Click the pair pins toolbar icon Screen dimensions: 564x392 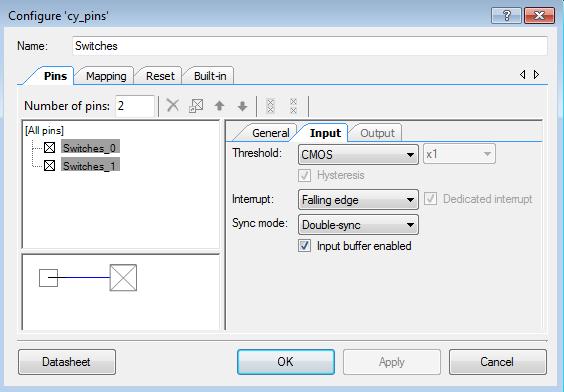pos(196,106)
